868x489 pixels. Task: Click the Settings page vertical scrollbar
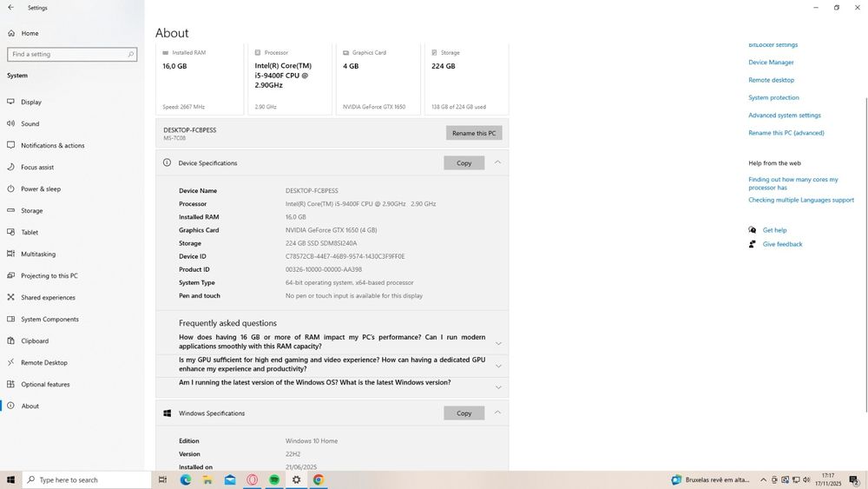click(865, 254)
